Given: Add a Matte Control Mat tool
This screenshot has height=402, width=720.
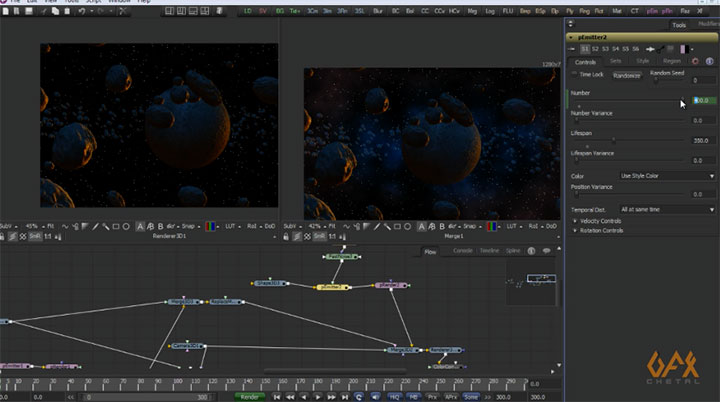Looking at the screenshot, I should tap(617, 11).
